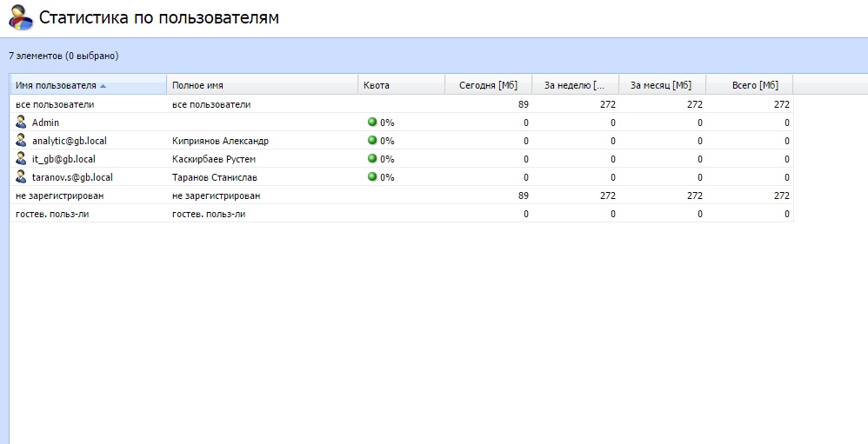Click the Статистика по пользователям page title
This screenshot has height=444, width=868.
click(x=159, y=17)
